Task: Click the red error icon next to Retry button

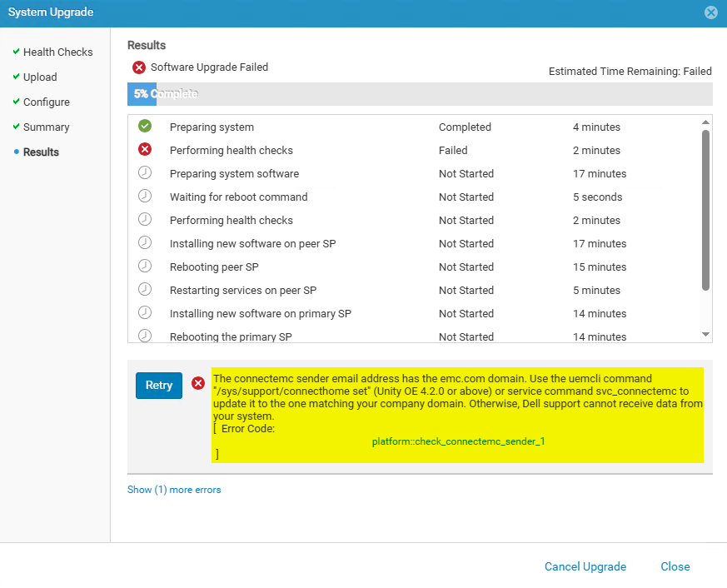Action: click(198, 383)
